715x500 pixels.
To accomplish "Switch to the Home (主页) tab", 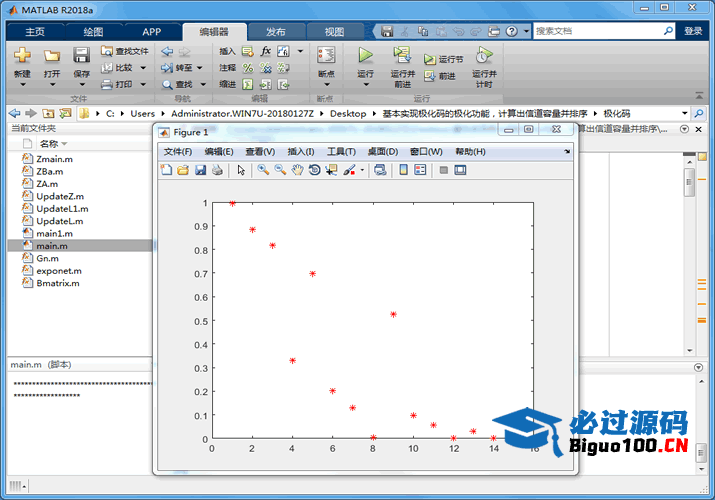I will (x=35, y=31).
